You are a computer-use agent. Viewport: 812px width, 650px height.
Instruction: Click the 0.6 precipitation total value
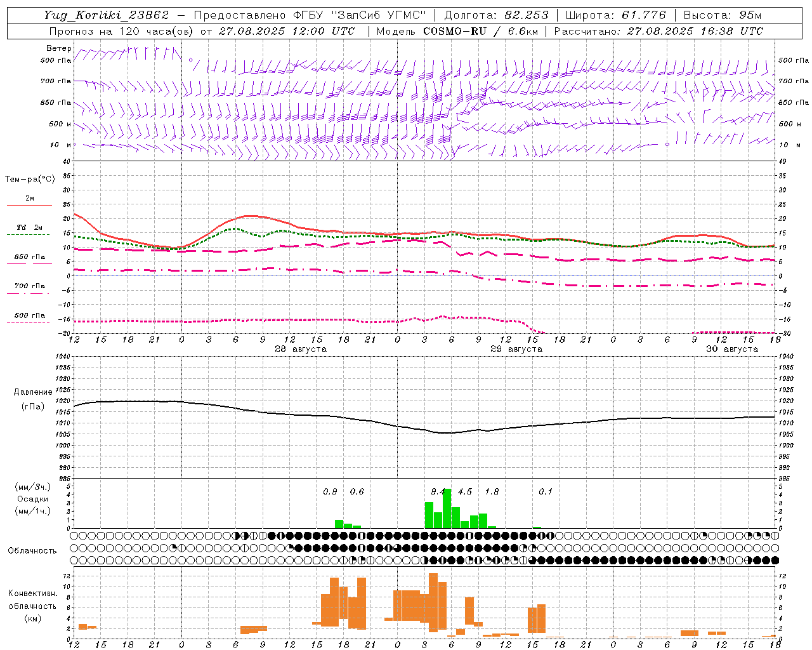[357, 492]
